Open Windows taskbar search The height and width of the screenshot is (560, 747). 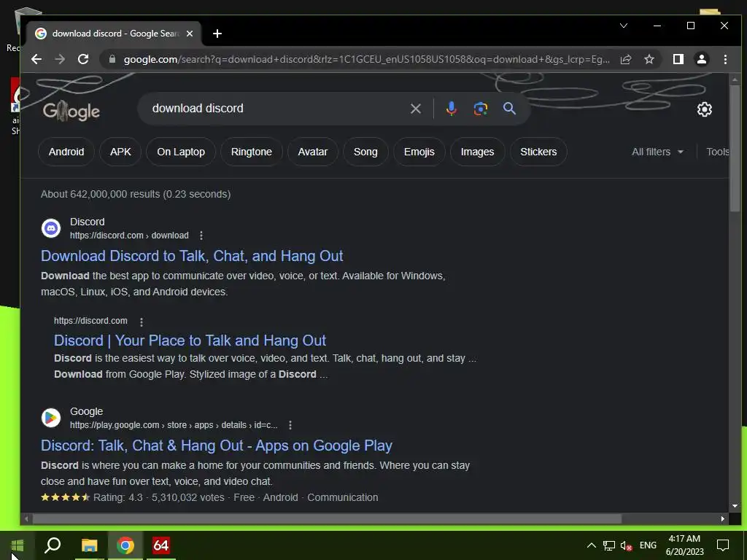(x=53, y=545)
